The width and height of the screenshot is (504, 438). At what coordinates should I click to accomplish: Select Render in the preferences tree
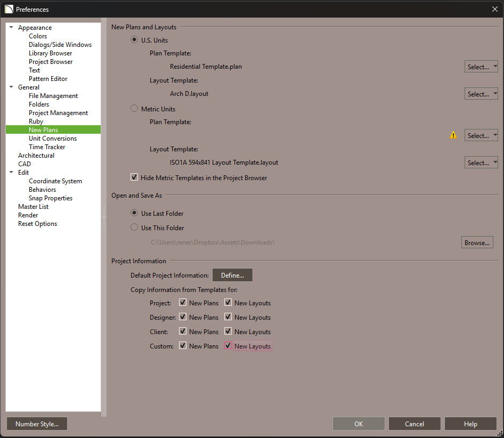tap(28, 215)
